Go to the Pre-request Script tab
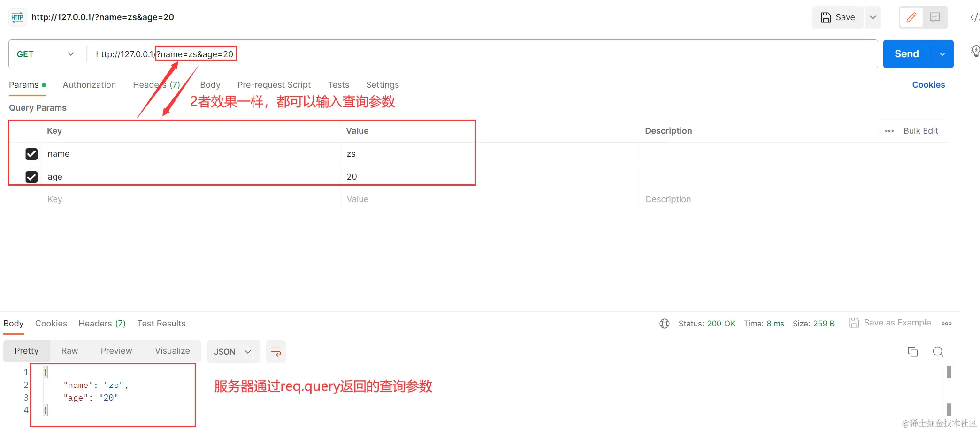980x431 pixels. tap(274, 85)
